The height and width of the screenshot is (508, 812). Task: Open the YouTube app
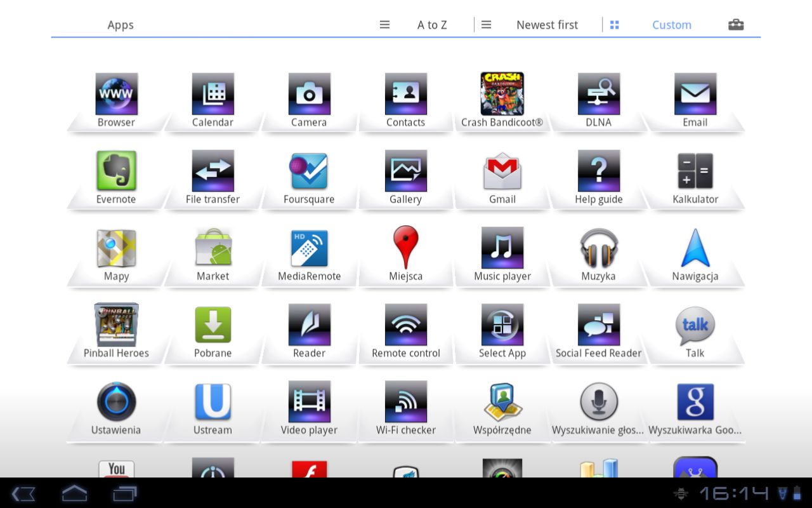click(x=116, y=469)
